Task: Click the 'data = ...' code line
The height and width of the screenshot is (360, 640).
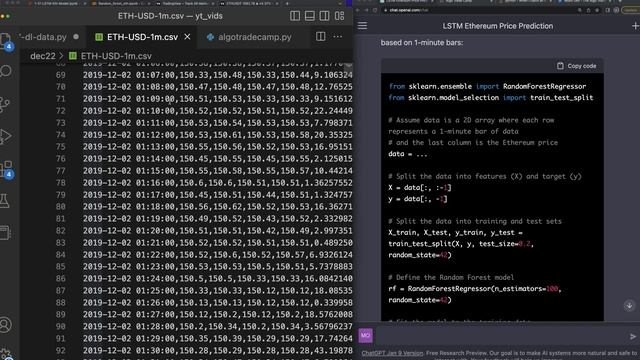Action: [x=407, y=154]
